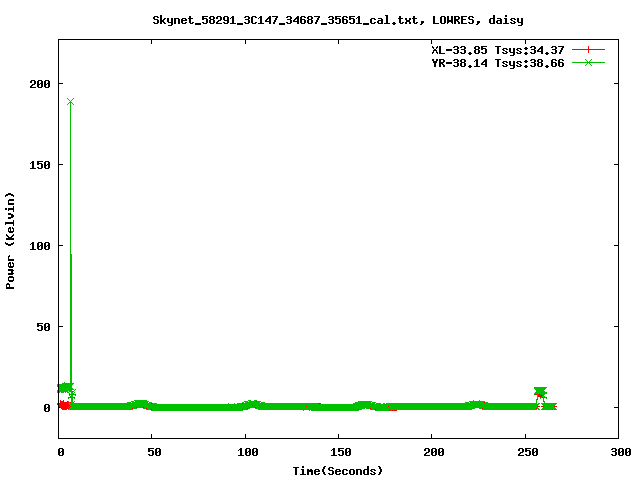
Task: Click y-axis tick label 0
Action: point(47,408)
